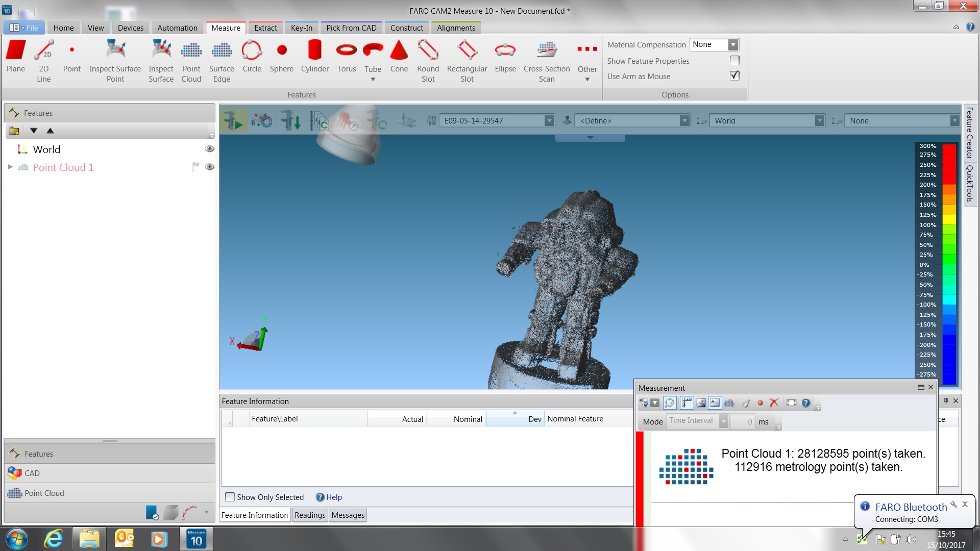The height and width of the screenshot is (551, 980).
Task: Open the Home ribbon tab
Action: 63,28
